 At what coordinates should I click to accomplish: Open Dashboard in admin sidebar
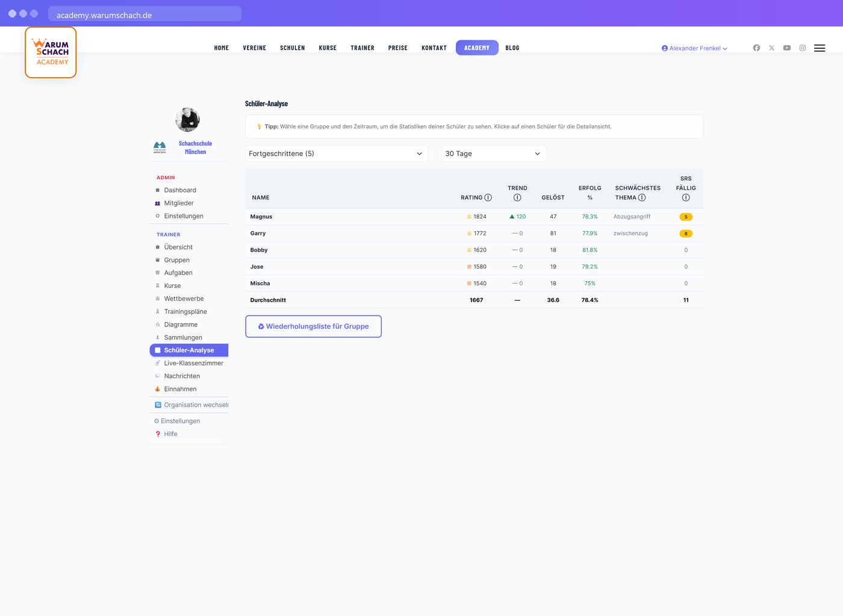tap(180, 190)
